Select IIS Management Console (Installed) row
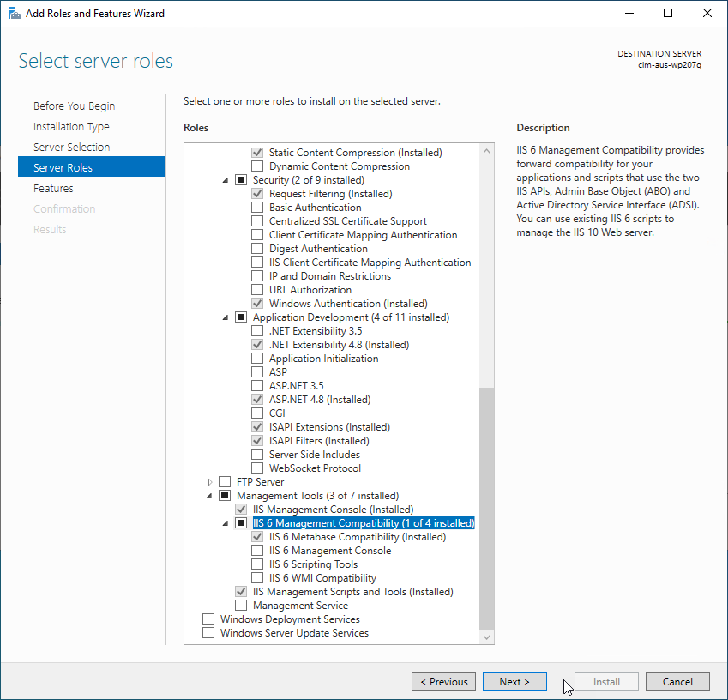The image size is (728, 700). [333, 509]
